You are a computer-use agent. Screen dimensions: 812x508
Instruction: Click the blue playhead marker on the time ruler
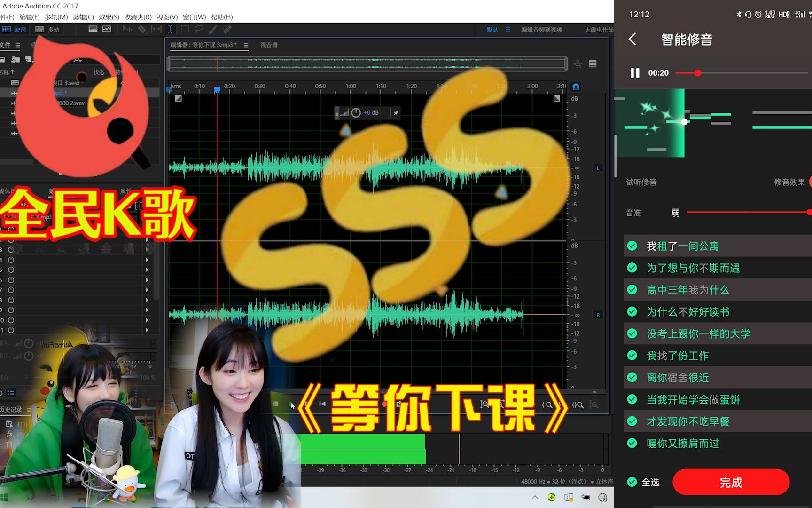(x=217, y=89)
